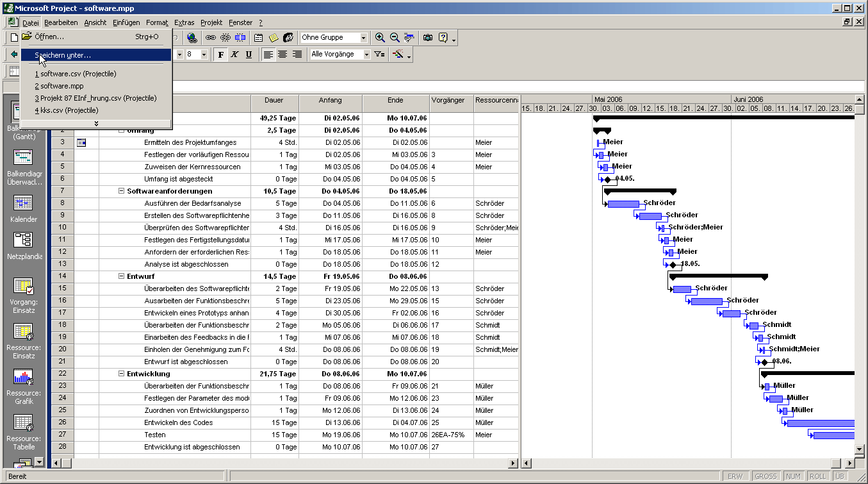
Task: Toggle underline formatting button U
Action: [249, 54]
